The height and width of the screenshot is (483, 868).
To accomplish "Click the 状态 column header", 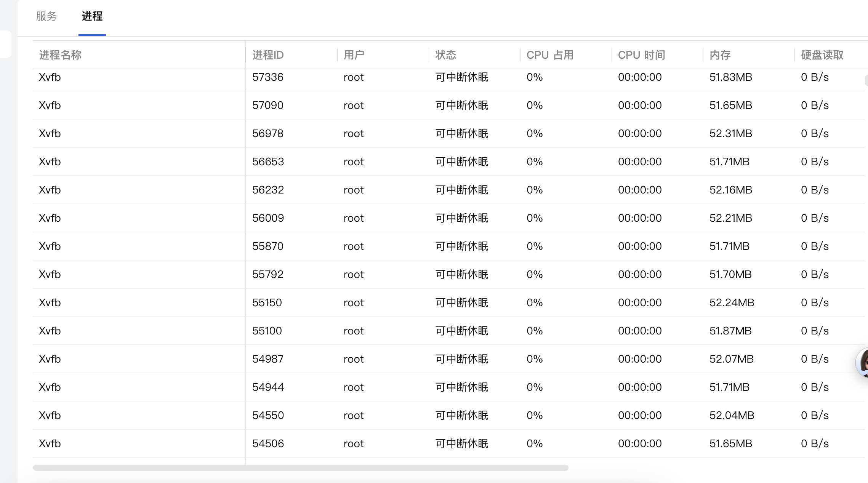I will [x=445, y=55].
